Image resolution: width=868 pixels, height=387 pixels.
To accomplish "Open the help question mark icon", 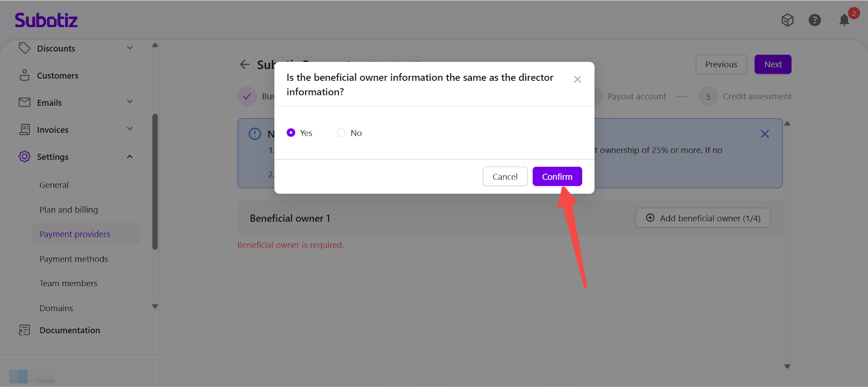I will [814, 20].
